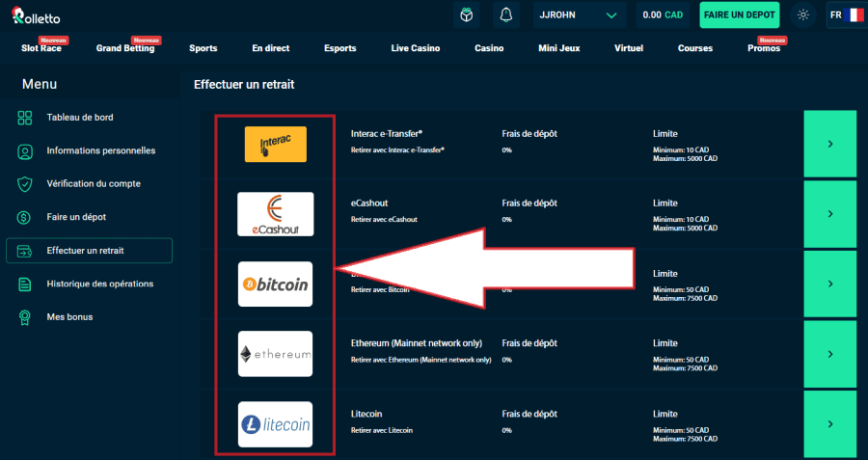Go to the Sports section
Image resolution: width=868 pixels, height=460 pixels.
click(x=203, y=48)
